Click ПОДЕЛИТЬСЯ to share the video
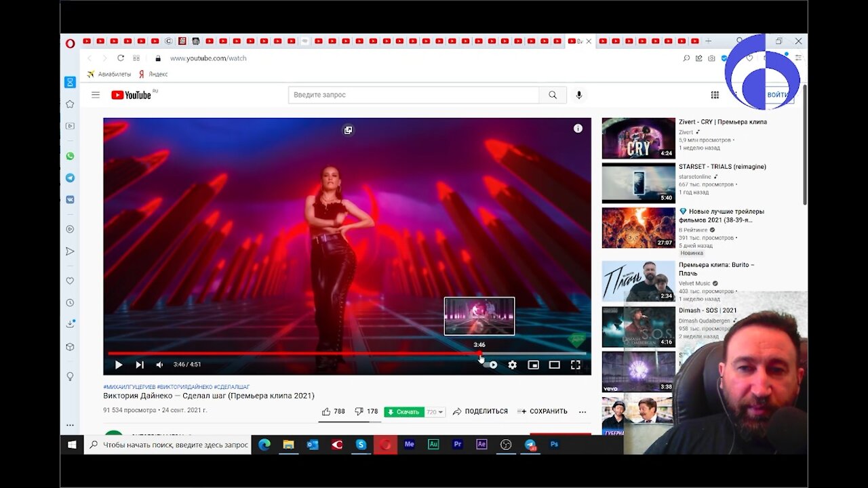 point(480,411)
